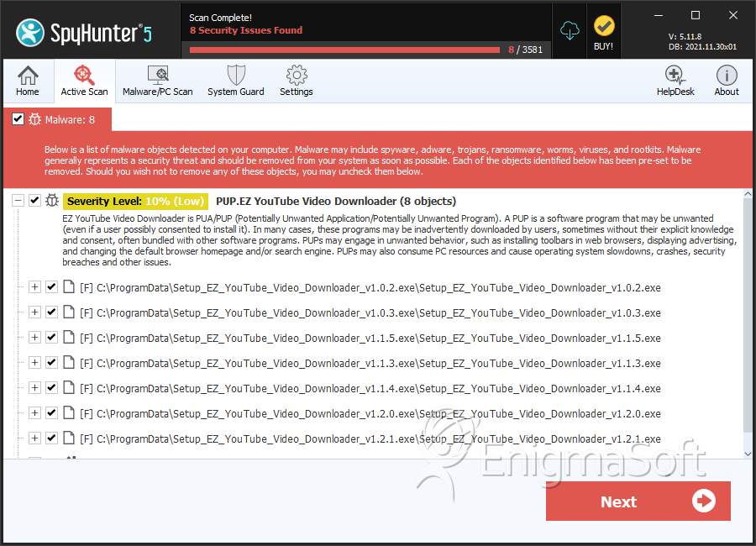
Task: Click the scan progress bar
Action: tap(344, 50)
